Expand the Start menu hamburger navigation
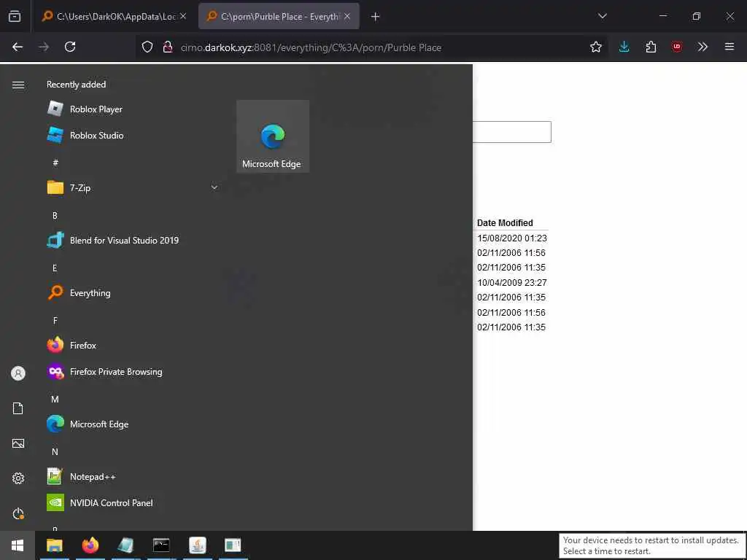 coord(18,85)
